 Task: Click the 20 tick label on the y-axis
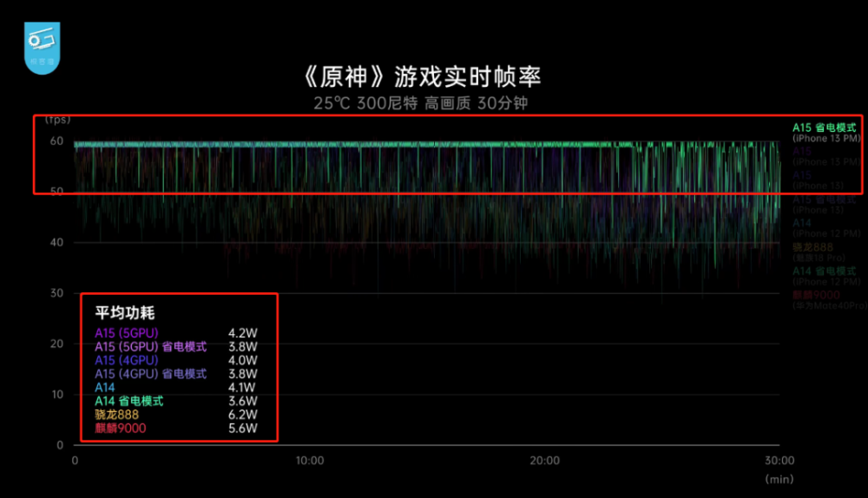tap(56, 344)
